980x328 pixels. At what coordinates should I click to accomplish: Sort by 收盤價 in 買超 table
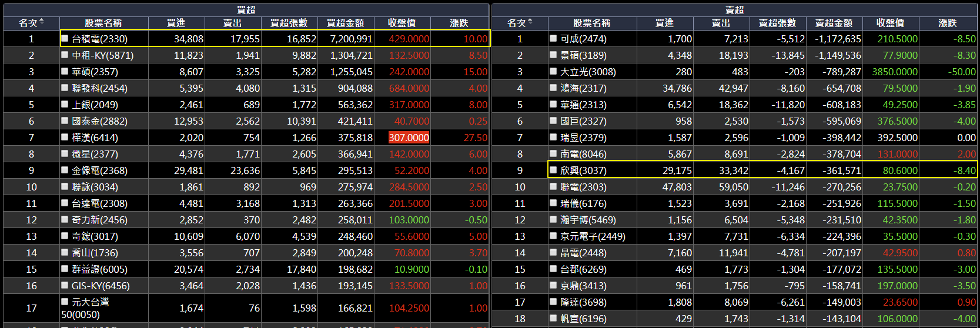(x=402, y=23)
